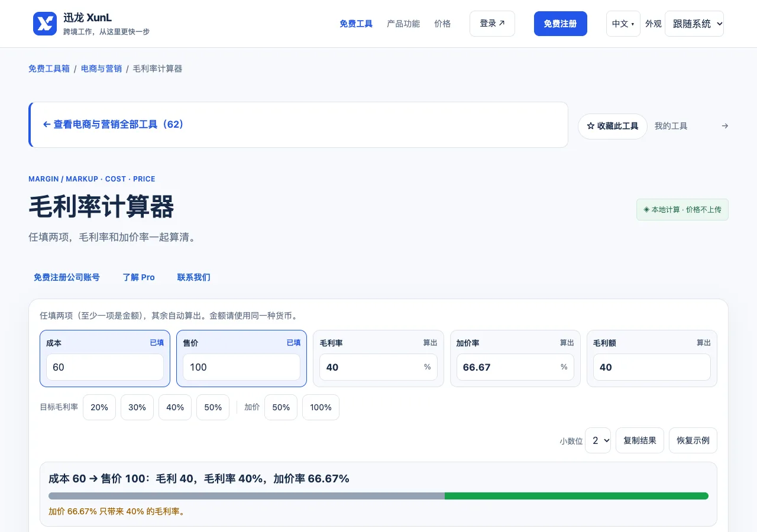Focus the 售价 input field
The height and width of the screenshot is (532, 757).
(x=241, y=367)
